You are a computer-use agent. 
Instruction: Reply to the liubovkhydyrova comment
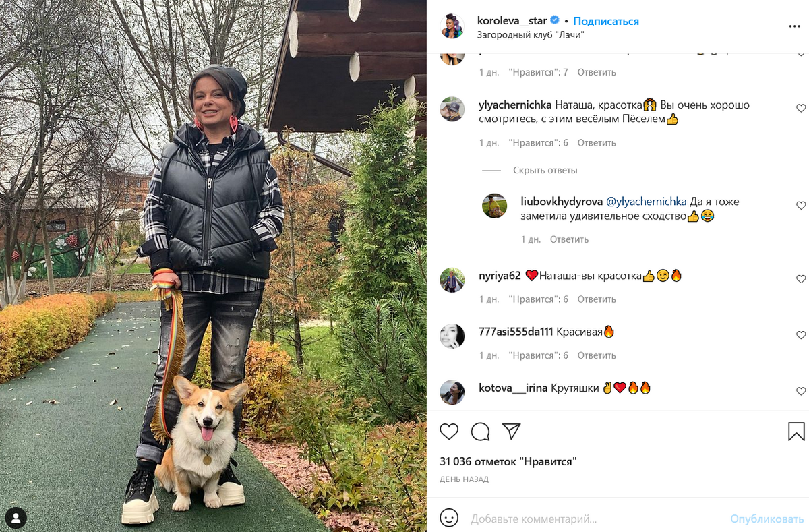tap(569, 239)
